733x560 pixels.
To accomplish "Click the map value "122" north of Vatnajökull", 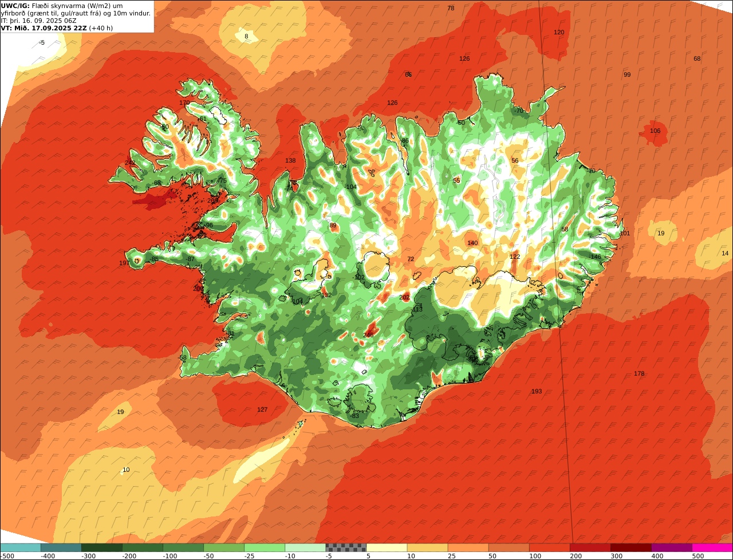I will click(x=515, y=257).
